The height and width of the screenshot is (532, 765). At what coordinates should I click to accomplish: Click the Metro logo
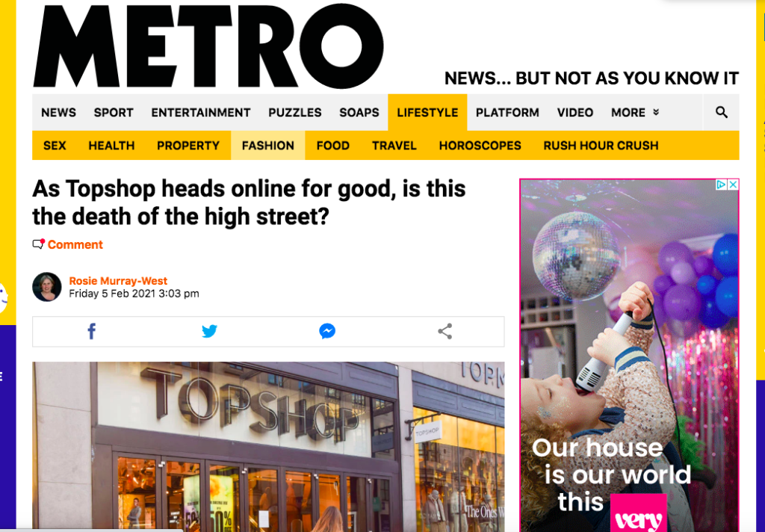point(208,46)
